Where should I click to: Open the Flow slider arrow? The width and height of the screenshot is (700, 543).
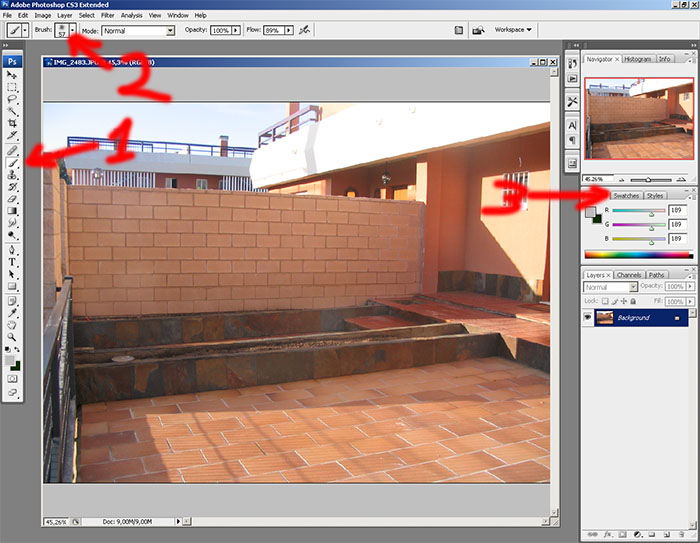point(289,30)
